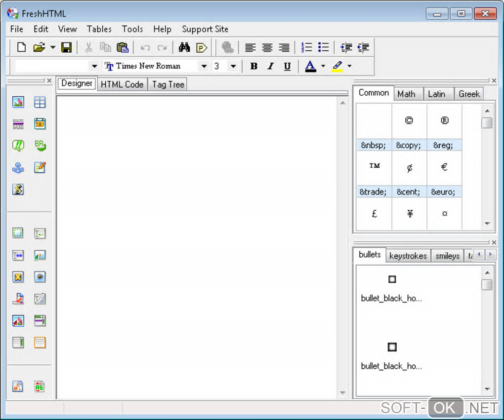Open Find with the binoculars icon

184,47
